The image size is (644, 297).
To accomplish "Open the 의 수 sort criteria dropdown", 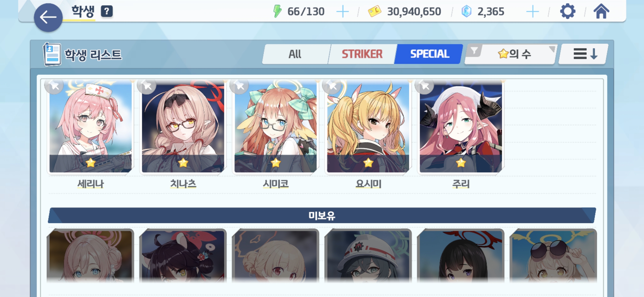I will point(515,54).
